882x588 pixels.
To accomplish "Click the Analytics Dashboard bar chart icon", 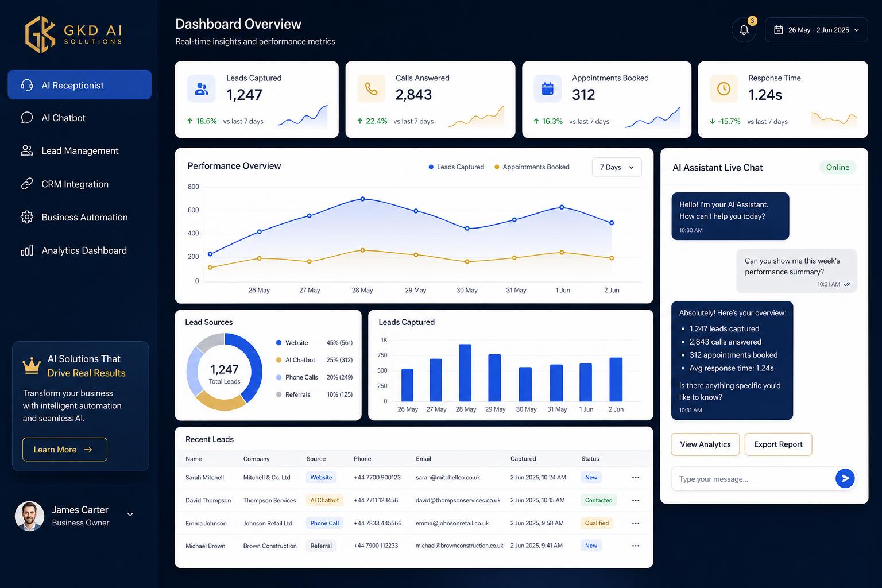I will click(27, 250).
